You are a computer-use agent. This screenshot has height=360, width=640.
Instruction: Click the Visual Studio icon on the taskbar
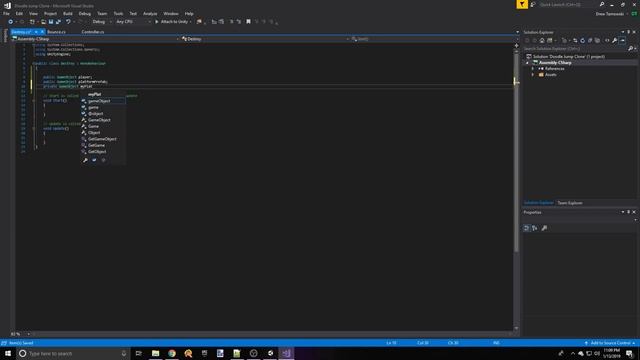[287, 353]
